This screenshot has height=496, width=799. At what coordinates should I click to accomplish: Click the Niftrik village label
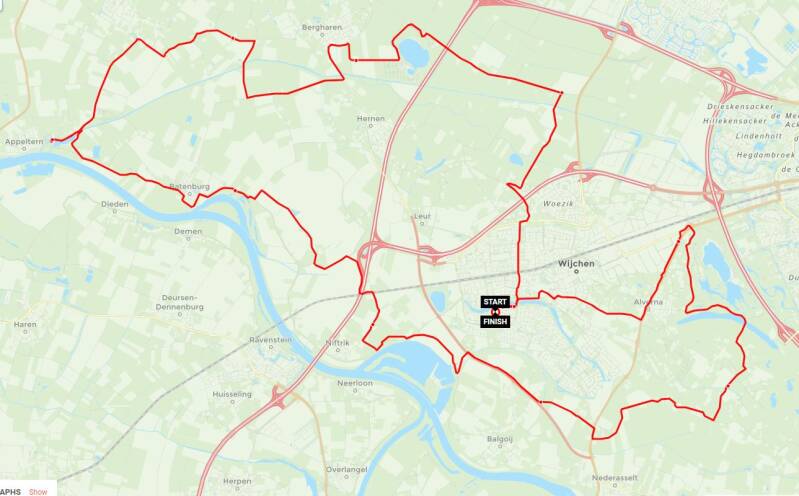pyautogui.click(x=337, y=343)
